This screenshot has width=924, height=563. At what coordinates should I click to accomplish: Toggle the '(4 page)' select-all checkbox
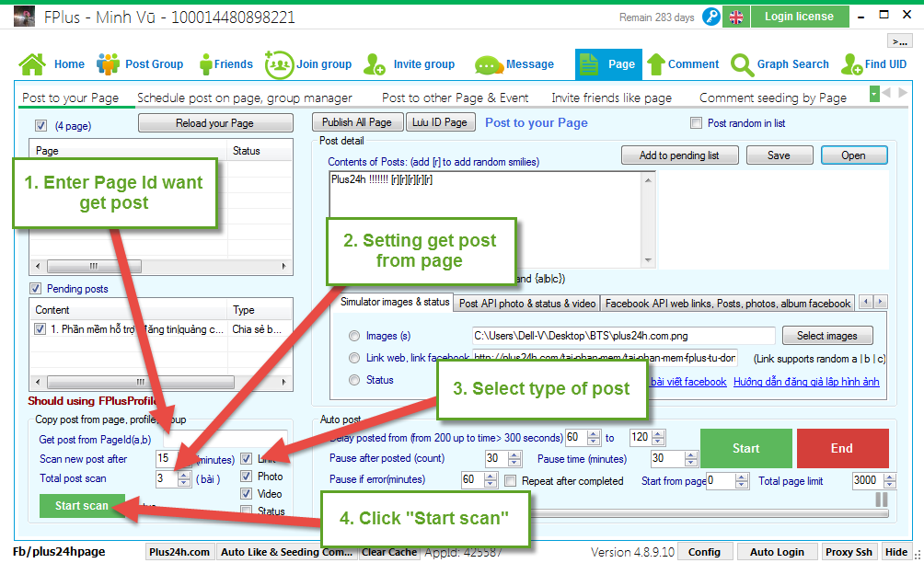point(40,125)
